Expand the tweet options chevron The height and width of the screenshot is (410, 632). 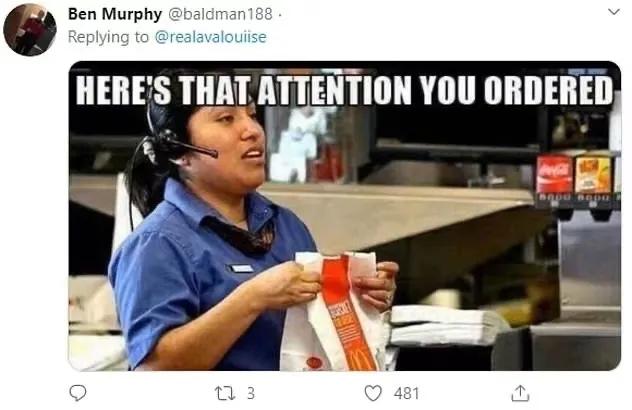pyautogui.click(x=613, y=12)
